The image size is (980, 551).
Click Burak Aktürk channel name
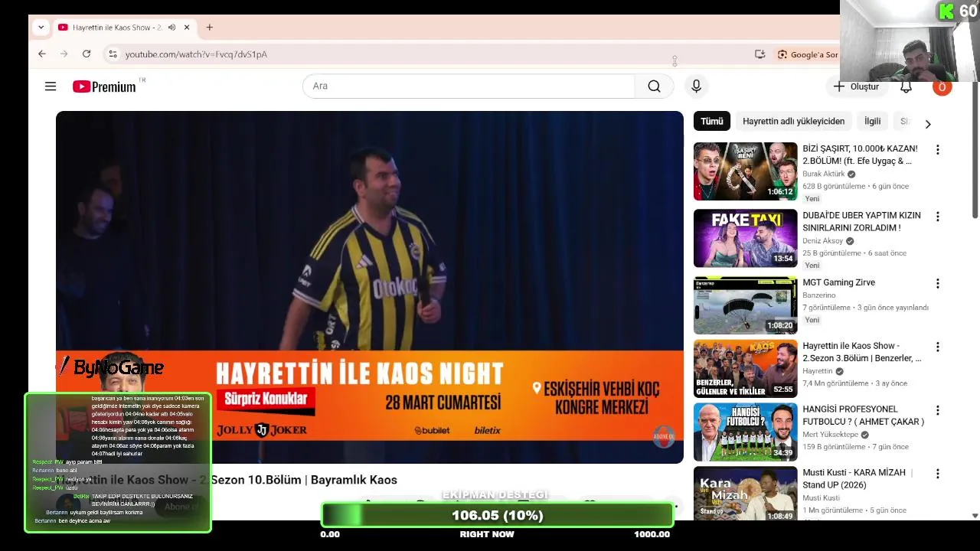pyautogui.click(x=823, y=174)
